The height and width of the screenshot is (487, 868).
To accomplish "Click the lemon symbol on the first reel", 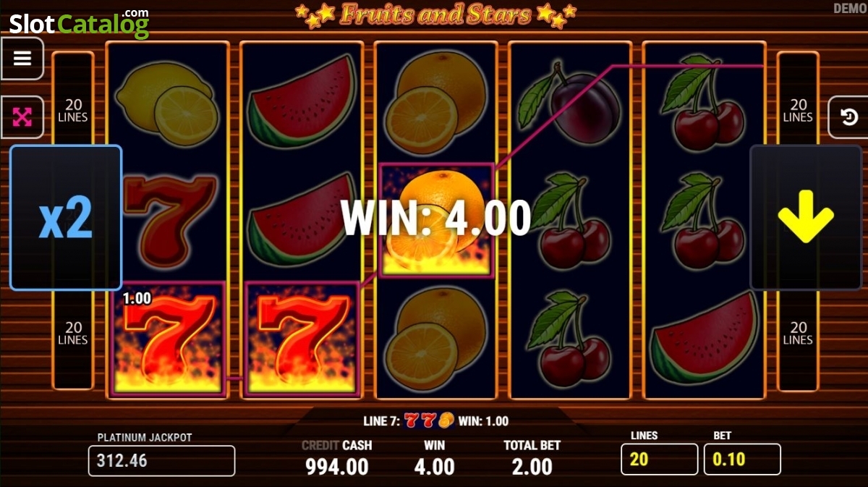I will pos(167,101).
